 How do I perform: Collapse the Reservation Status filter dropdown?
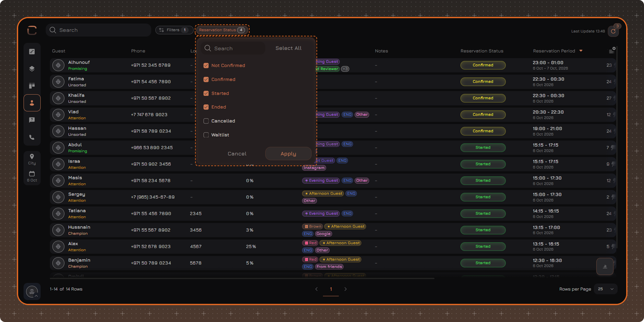click(x=222, y=30)
